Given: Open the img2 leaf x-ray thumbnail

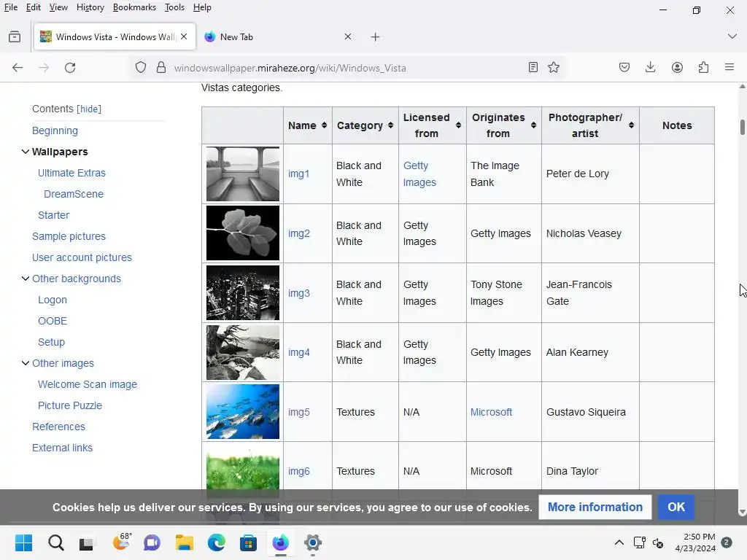Looking at the screenshot, I should (x=242, y=233).
